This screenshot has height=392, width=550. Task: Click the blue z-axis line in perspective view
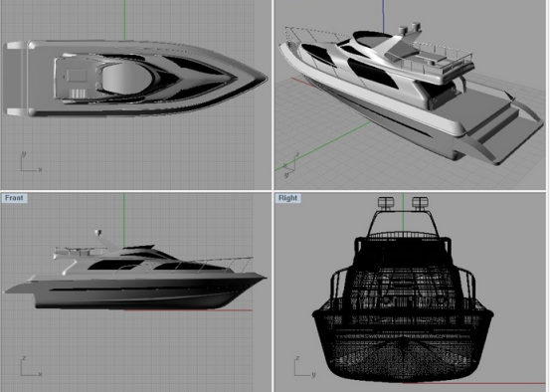[x=383, y=12]
